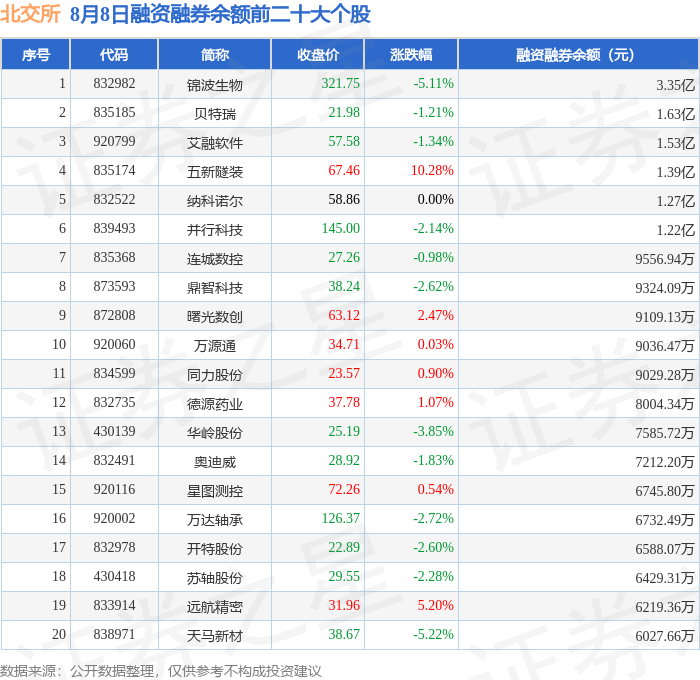Select stock name 苏轴股份
The height and width of the screenshot is (680, 700).
[x=215, y=578]
